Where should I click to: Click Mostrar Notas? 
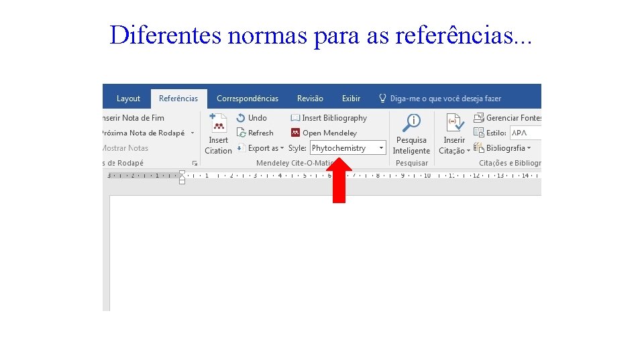(125, 148)
